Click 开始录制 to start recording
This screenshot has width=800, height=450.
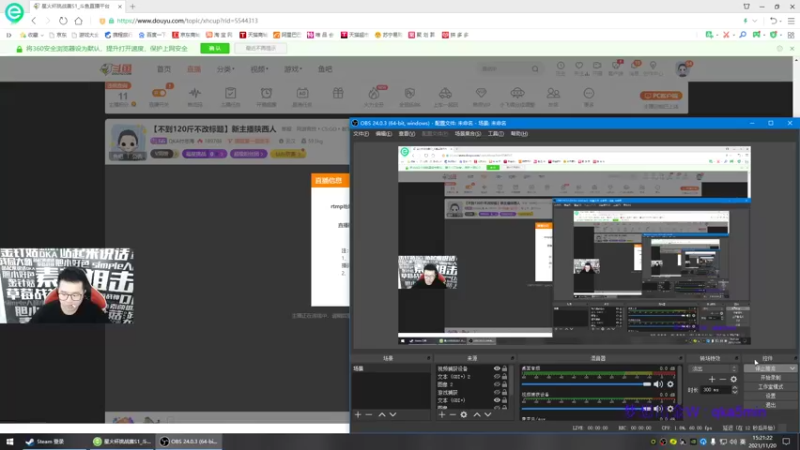pos(770,378)
